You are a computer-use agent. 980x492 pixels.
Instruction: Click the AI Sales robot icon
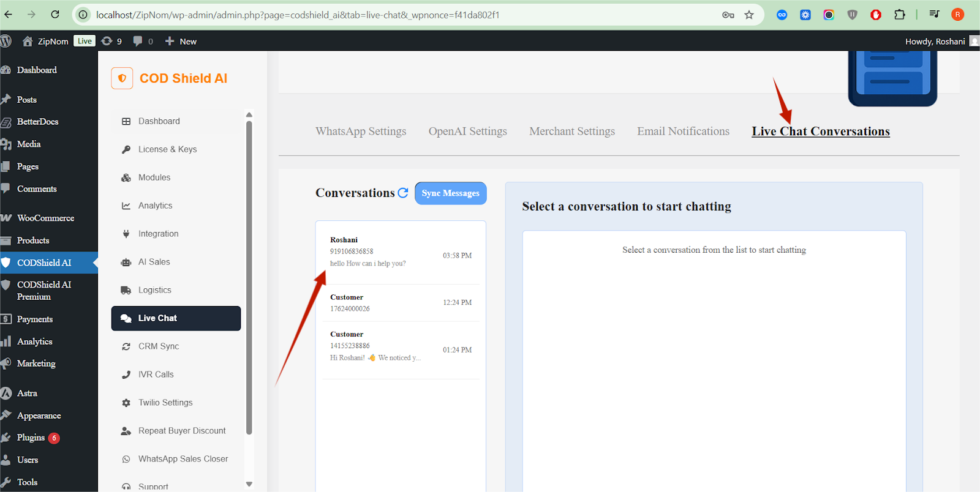coord(126,262)
